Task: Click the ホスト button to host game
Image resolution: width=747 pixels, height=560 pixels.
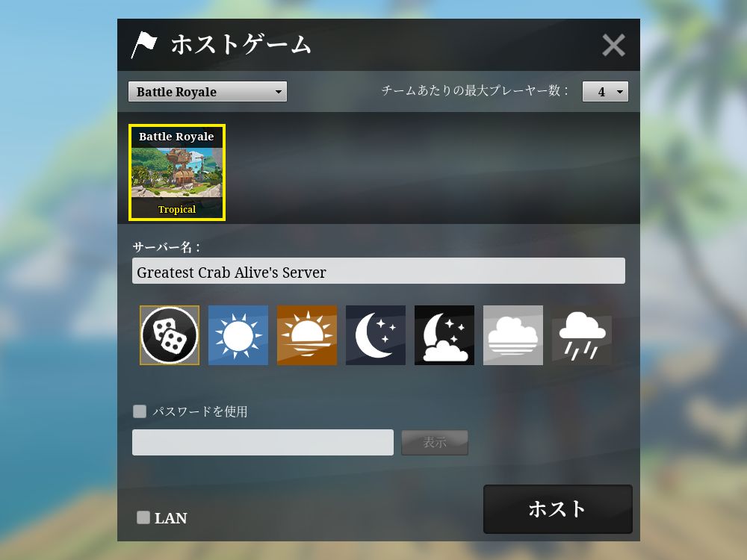Action: coord(557,509)
